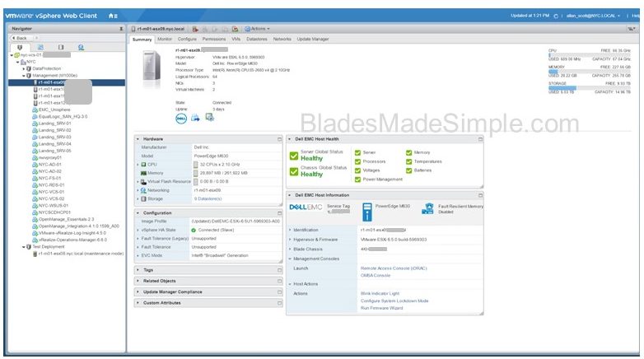Click the red host toolbar icon beside hostname
The image size is (644, 359).
195,29
